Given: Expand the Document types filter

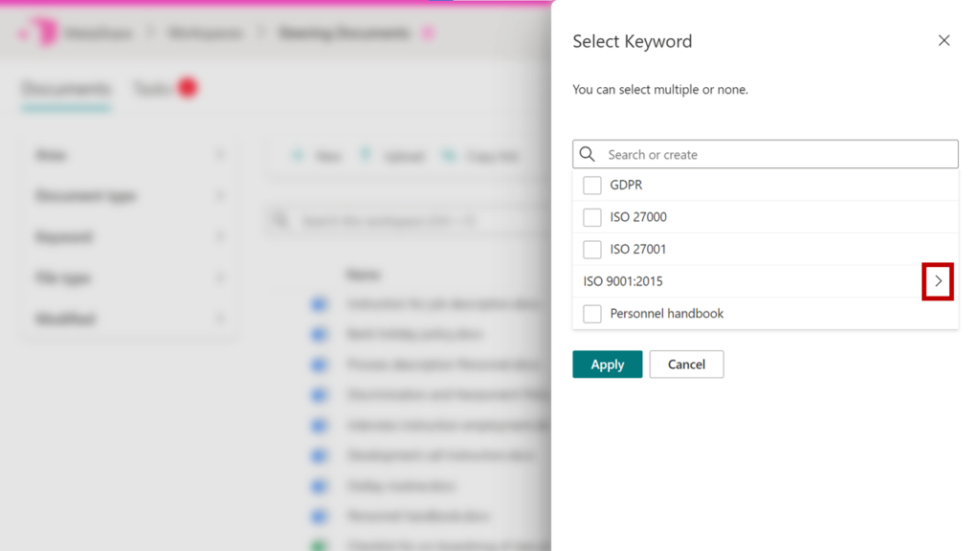Looking at the screenshot, I should 220,196.
